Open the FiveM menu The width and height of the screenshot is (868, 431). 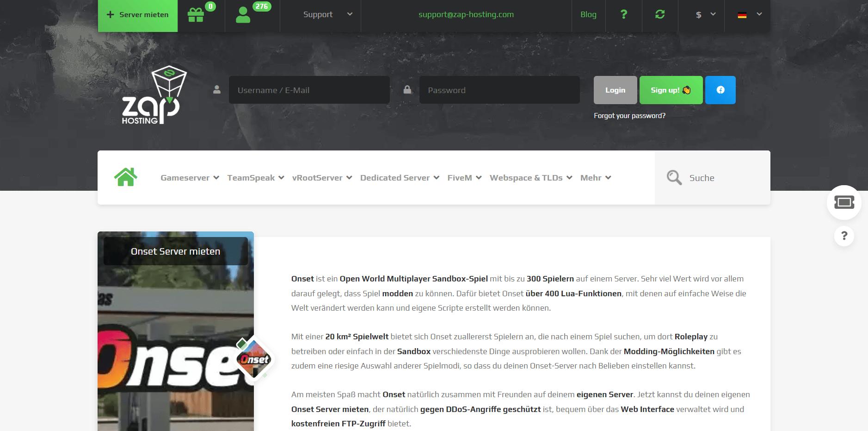point(464,178)
